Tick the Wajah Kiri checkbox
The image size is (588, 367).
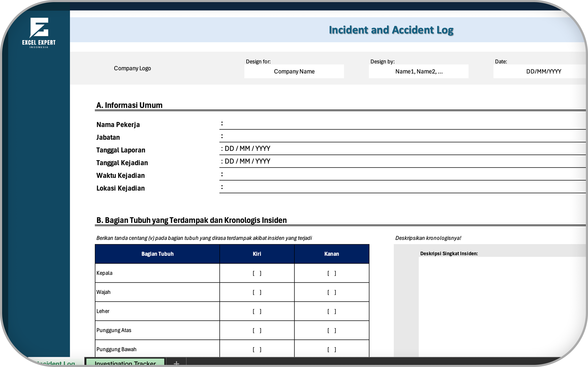coord(257,292)
